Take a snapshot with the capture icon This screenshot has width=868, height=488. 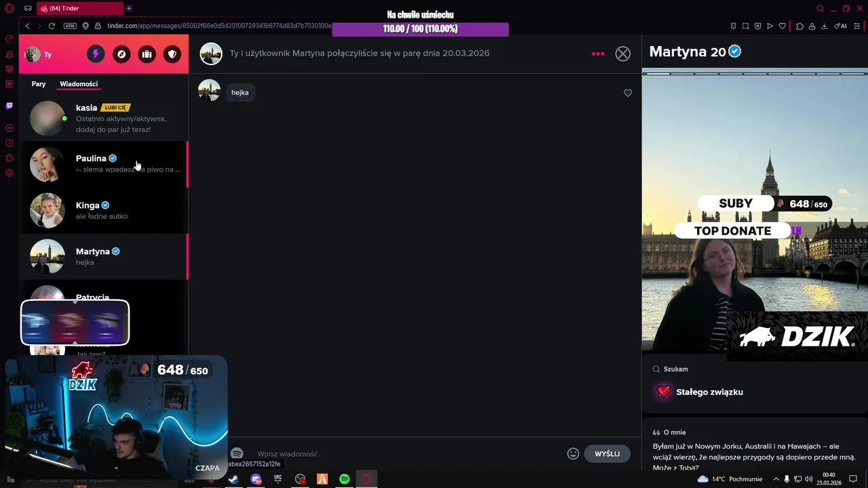pyautogui.click(x=745, y=26)
